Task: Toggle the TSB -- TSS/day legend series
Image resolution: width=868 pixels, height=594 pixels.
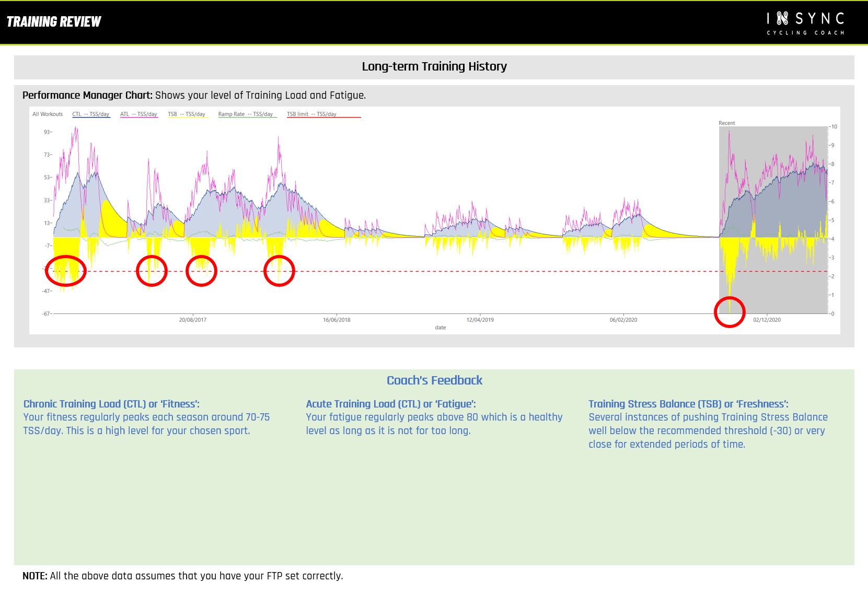Action: pos(187,114)
